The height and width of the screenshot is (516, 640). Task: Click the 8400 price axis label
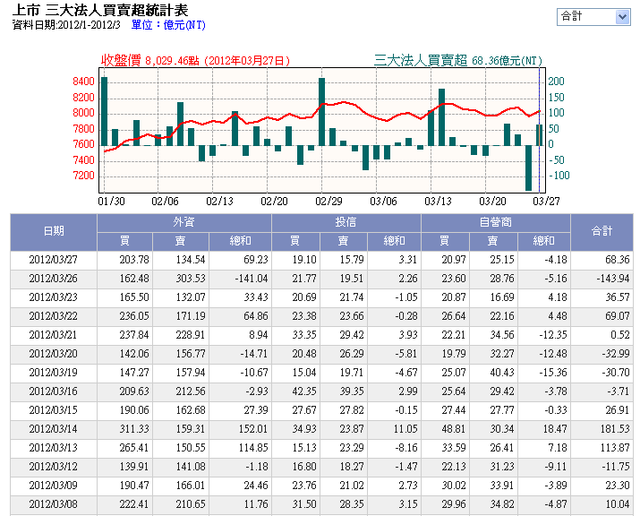[83, 82]
